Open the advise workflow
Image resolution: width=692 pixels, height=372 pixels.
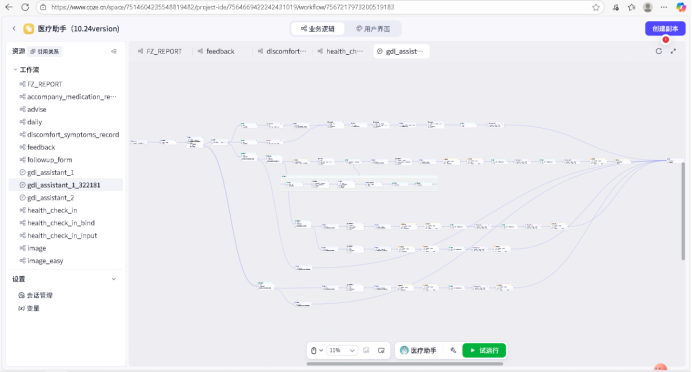(65, 109)
